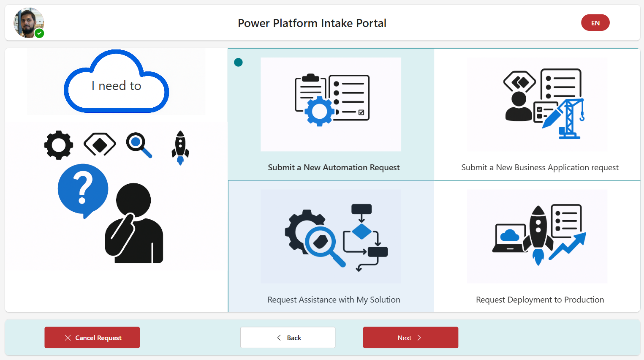
Task: Choose the Assistance gear and flowchart image
Action: point(331,236)
